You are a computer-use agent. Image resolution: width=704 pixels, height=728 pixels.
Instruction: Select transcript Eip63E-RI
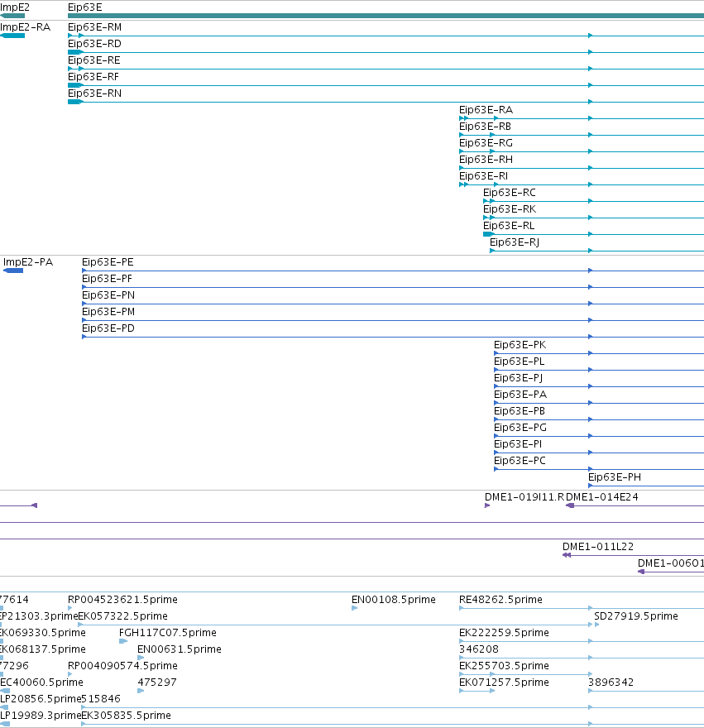tap(483, 176)
